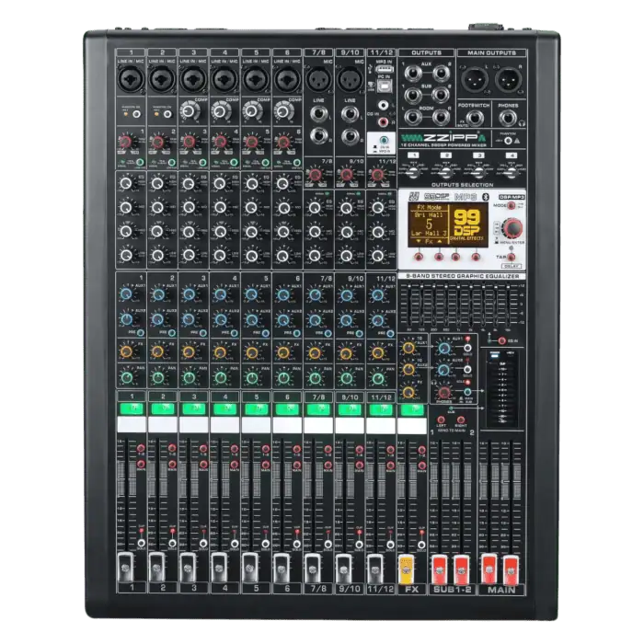
Task: Click the channel 4 blue AUX1 knob
Action: tap(223, 295)
